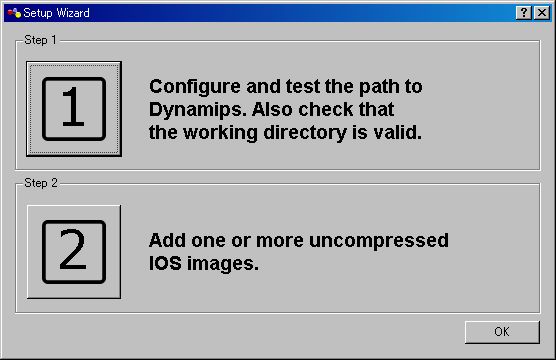Click the line 'Add one or more uncompressed'

(x=299, y=240)
